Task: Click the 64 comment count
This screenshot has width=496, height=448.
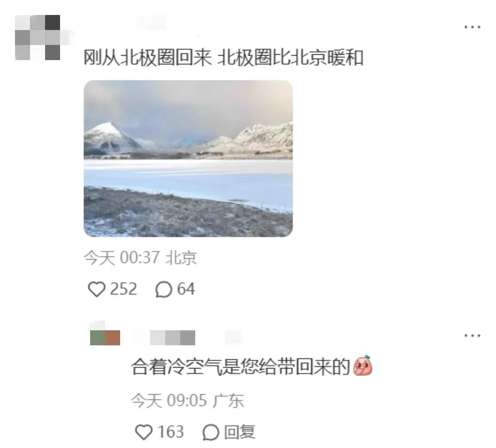Action: click(186, 289)
